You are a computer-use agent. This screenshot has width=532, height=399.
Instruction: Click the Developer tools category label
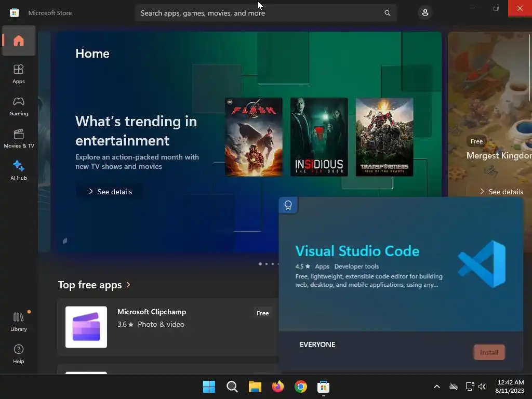[x=356, y=267]
